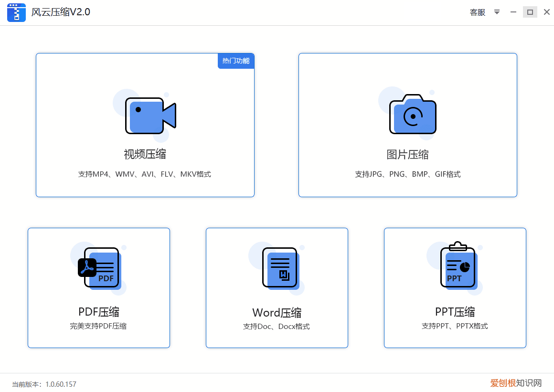Select the PDF压缩 card
The image size is (554, 392).
98,287
